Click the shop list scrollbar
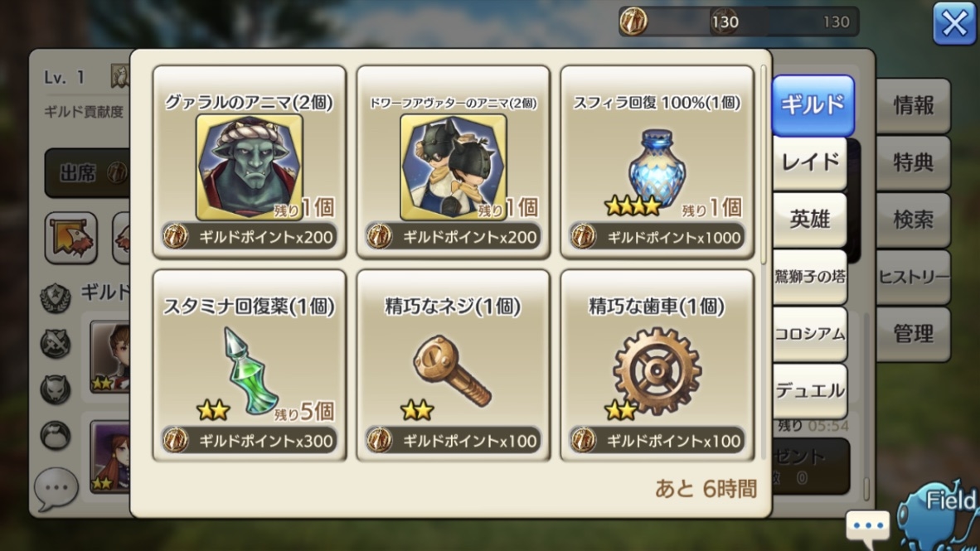This screenshot has width=980, height=551. coord(763,165)
